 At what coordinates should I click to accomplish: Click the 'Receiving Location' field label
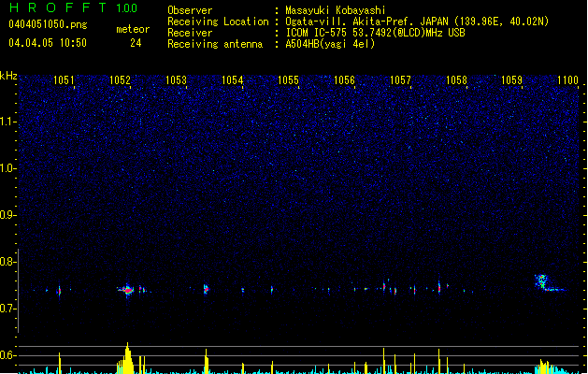[x=218, y=22]
